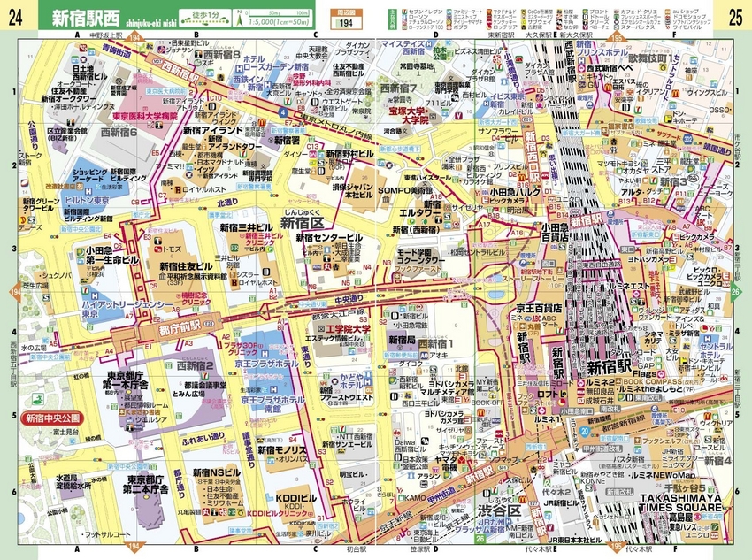Select the red 新宿中央公園 label
Viewport: 752px width, 560px height.
(x=53, y=418)
